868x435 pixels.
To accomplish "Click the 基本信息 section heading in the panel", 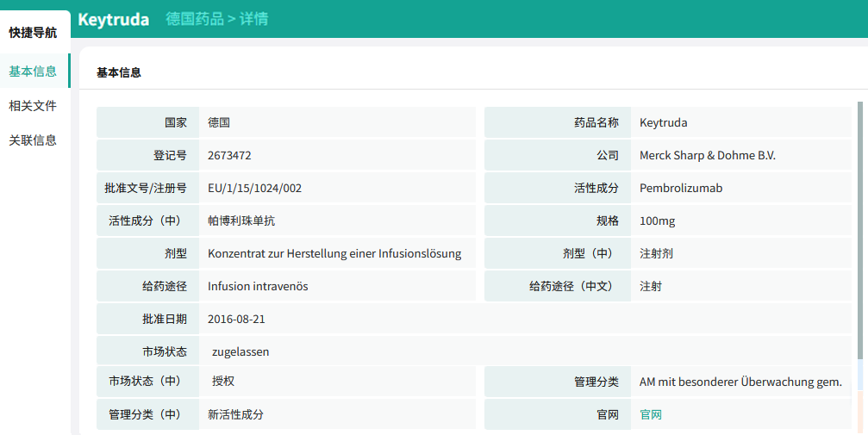I will coord(119,73).
